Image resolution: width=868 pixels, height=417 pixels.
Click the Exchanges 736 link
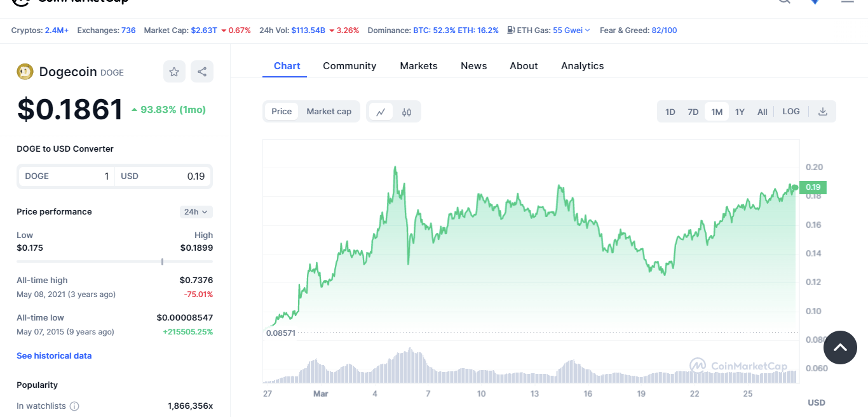click(128, 30)
